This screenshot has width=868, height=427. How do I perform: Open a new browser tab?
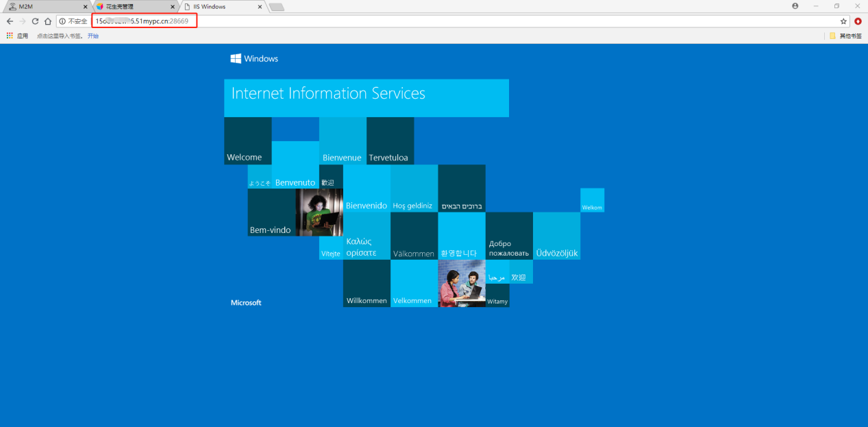(x=277, y=7)
